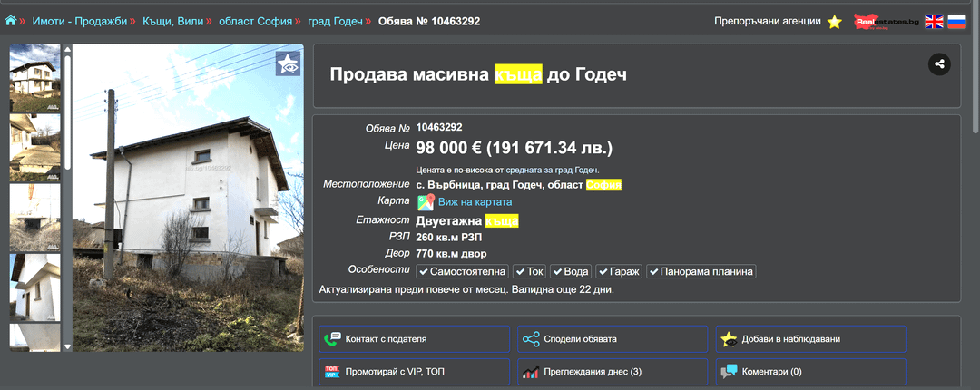Click the share icon in title bar
The width and height of the screenshot is (980, 390).
[x=939, y=64]
